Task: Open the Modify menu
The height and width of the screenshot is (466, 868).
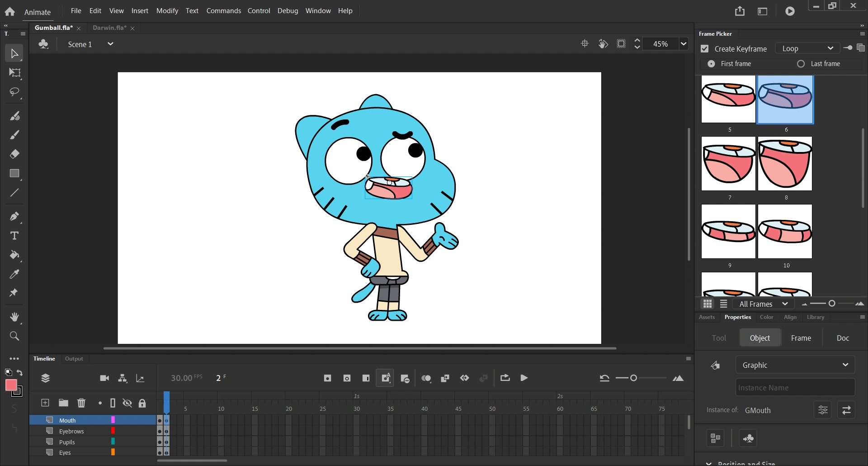Action: point(167,11)
